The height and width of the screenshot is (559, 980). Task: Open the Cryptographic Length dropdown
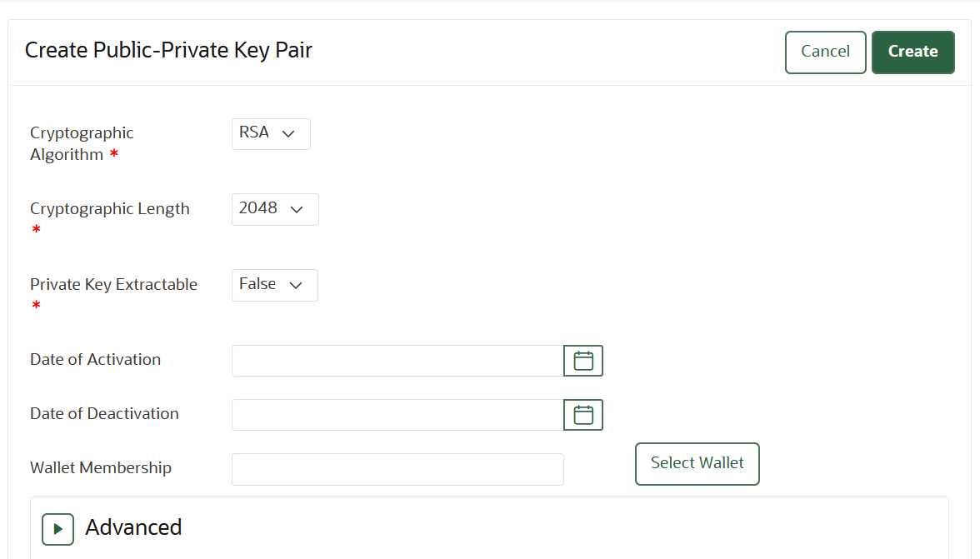tap(275, 209)
